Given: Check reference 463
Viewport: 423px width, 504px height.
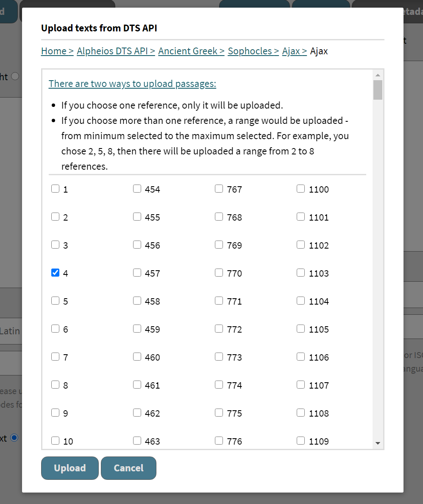Looking at the screenshot, I should (137, 440).
